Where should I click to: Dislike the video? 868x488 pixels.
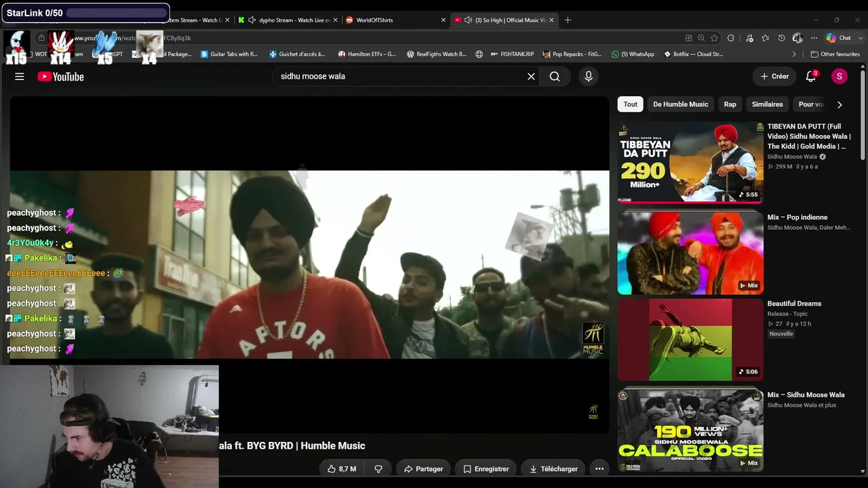378,468
